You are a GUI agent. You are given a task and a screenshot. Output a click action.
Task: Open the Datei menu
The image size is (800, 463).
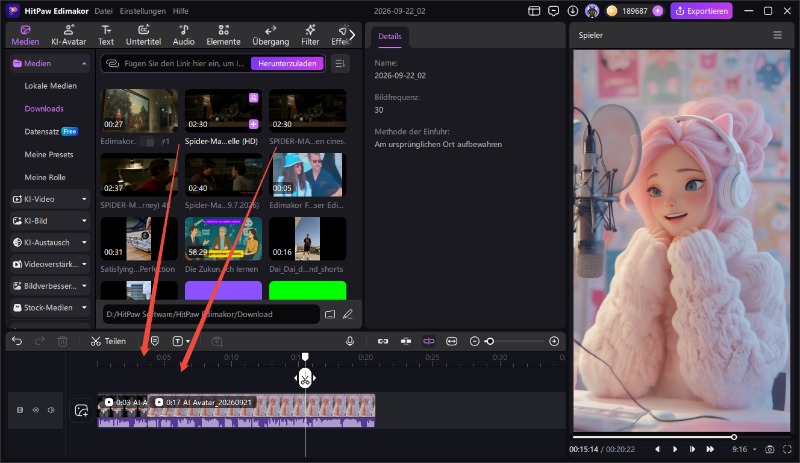click(x=104, y=11)
